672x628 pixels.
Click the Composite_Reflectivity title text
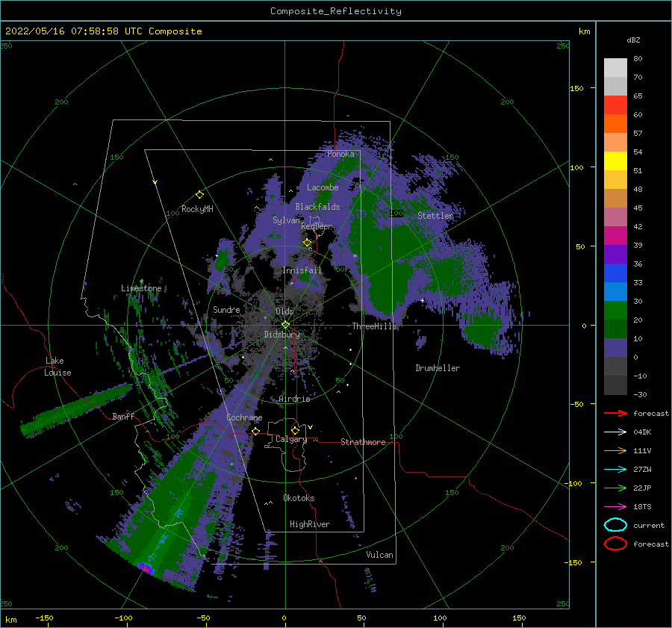336,11
